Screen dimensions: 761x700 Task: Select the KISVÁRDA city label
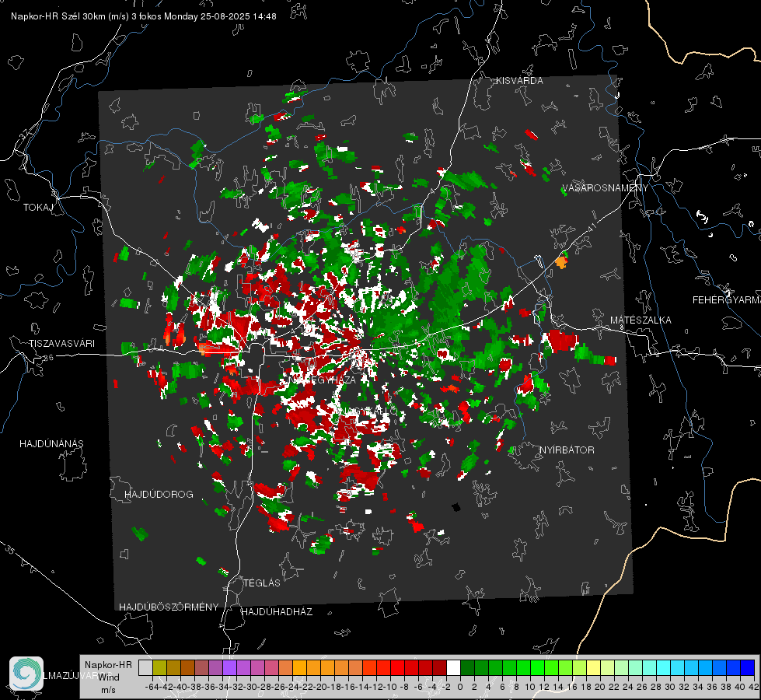[519, 81]
